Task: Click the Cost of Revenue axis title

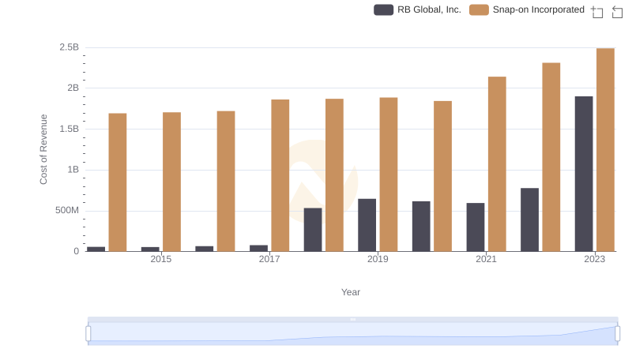Action: pyautogui.click(x=43, y=149)
